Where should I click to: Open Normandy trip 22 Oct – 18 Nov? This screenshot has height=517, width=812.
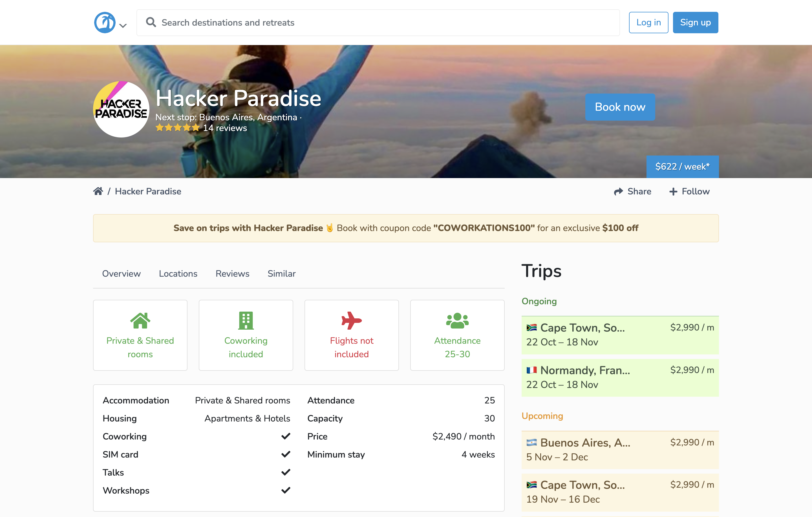point(620,378)
